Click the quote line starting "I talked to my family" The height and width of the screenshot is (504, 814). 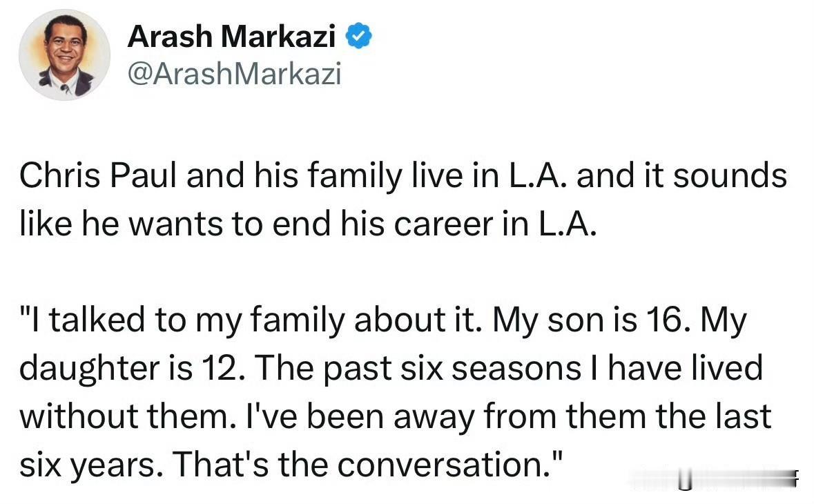click(x=383, y=320)
